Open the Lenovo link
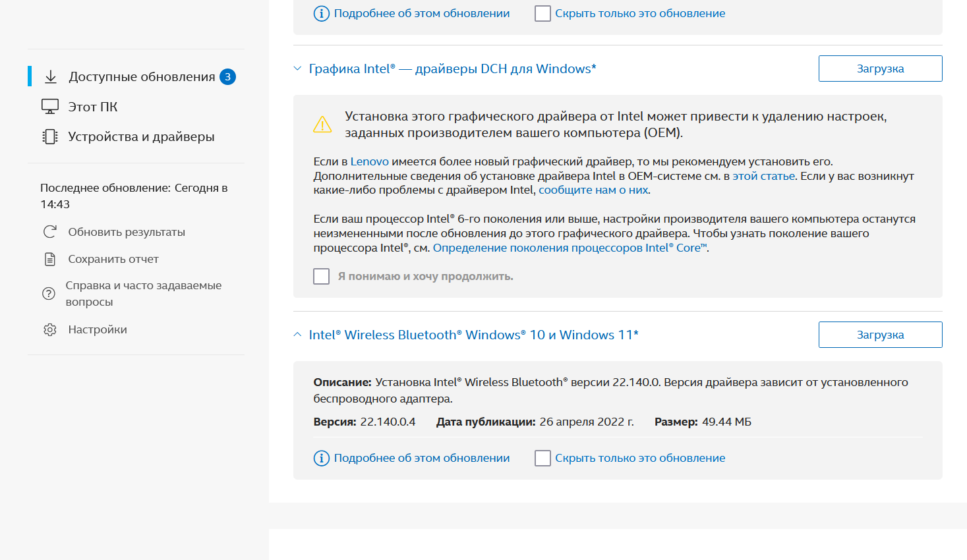This screenshot has height=560, width=967. 369,161
